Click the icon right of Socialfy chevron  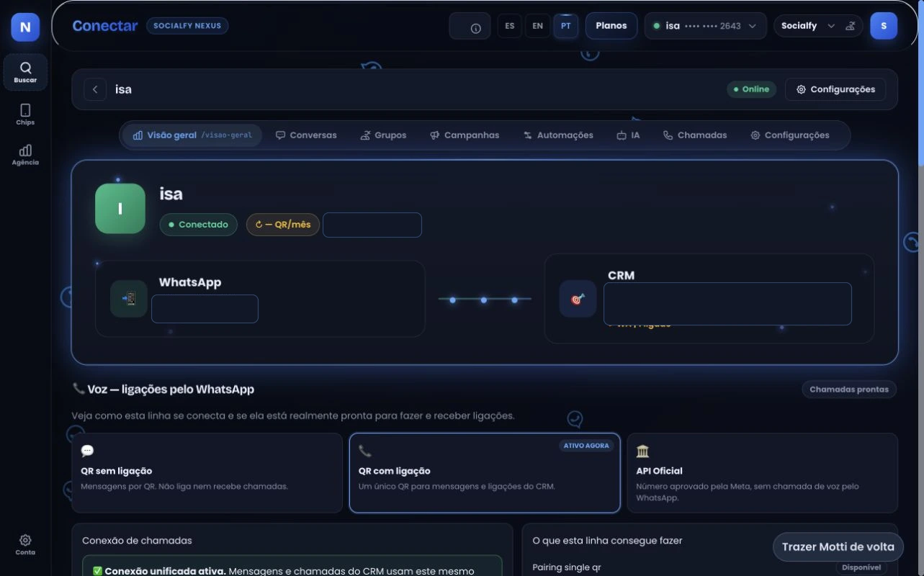tap(851, 26)
